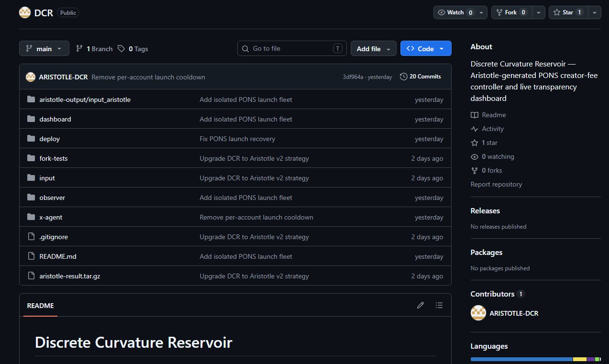Click ARISTOTLE-DCR avatar in commit header

pyautogui.click(x=31, y=77)
